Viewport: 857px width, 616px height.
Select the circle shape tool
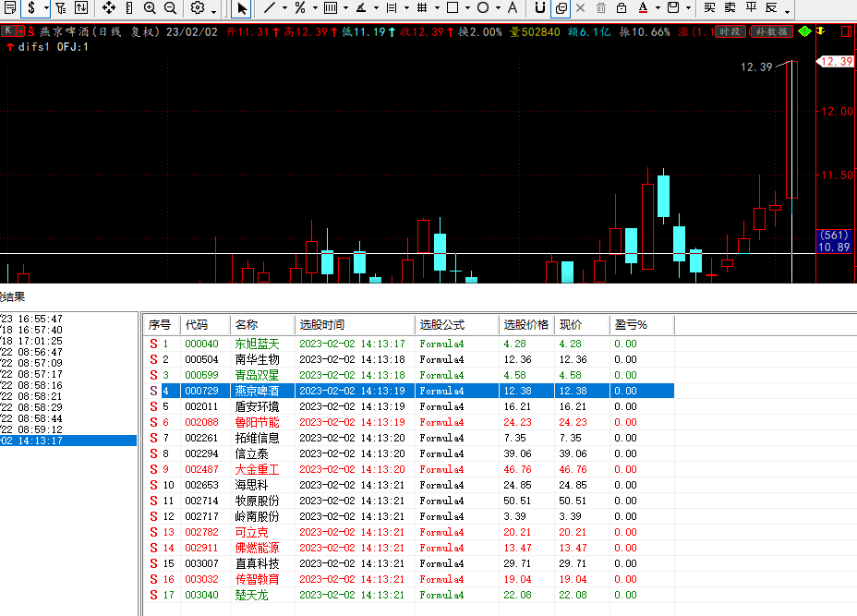click(x=483, y=7)
